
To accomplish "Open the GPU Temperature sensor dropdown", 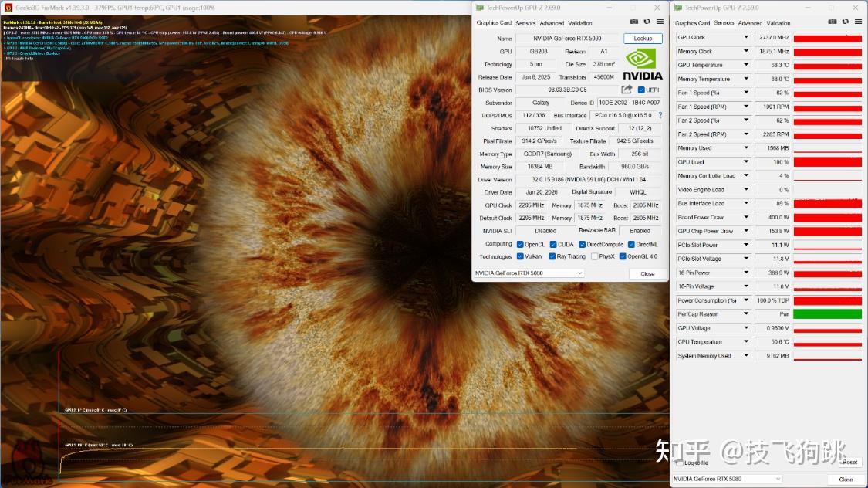I will point(745,65).
